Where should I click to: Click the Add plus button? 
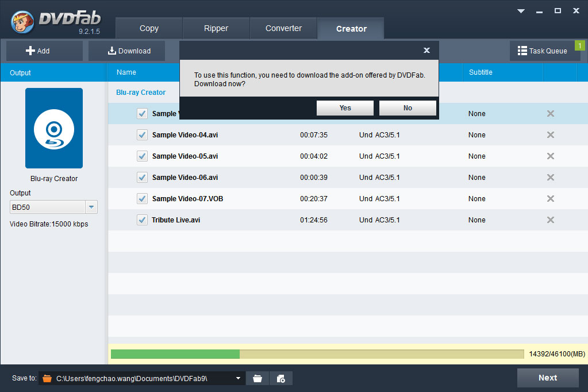click(44, 51)
